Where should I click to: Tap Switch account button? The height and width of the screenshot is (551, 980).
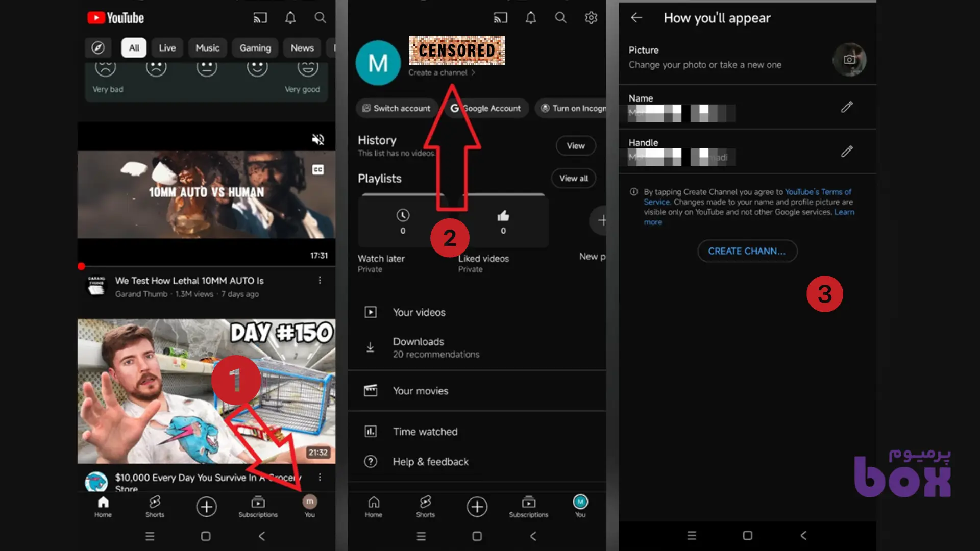click(397, 108)
